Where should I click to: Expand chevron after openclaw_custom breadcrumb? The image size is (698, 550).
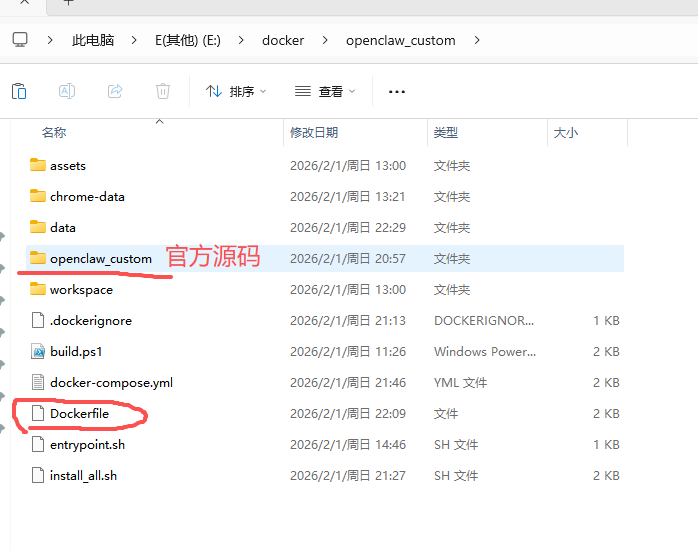point(477,40)
